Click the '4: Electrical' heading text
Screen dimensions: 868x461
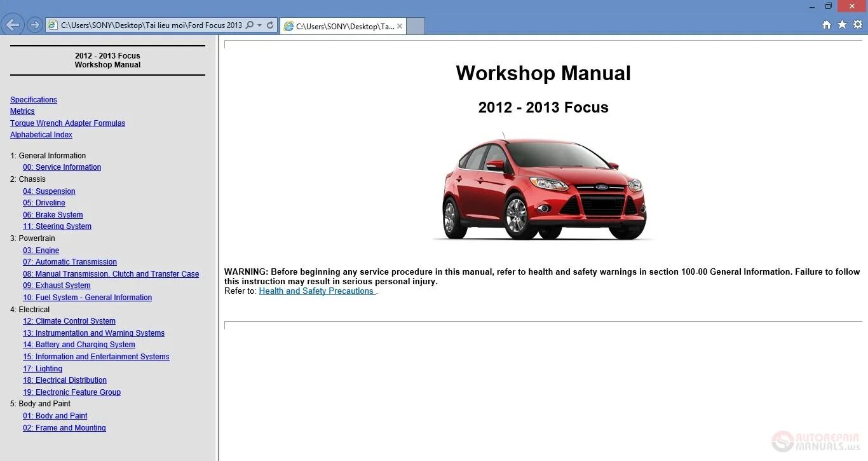click(30, 310)
